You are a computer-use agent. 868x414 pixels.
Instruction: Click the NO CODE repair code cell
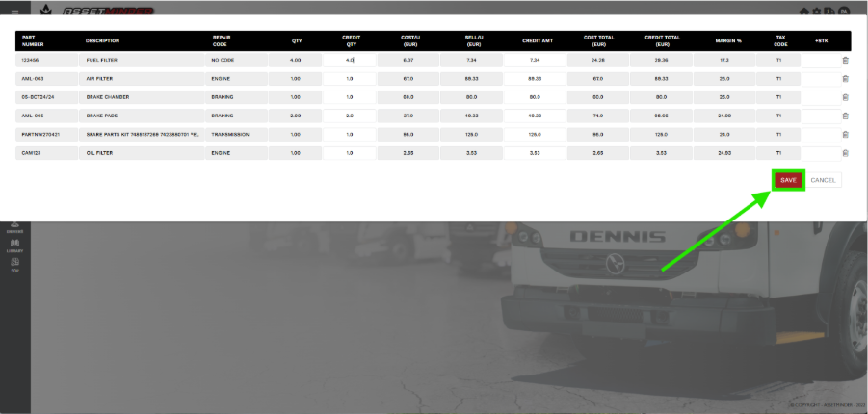pyautogui.click(x=236, y=60)
